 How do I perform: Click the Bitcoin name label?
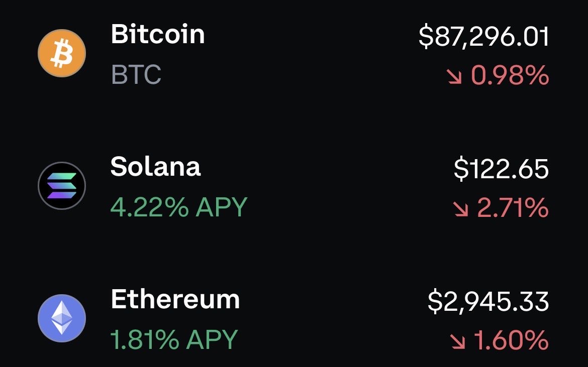coord(157,35)
